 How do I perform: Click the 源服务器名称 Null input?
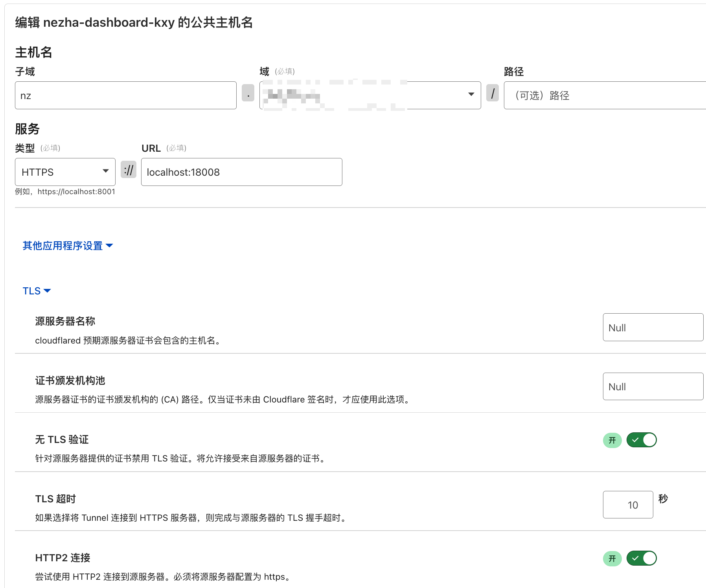(653, 327)
